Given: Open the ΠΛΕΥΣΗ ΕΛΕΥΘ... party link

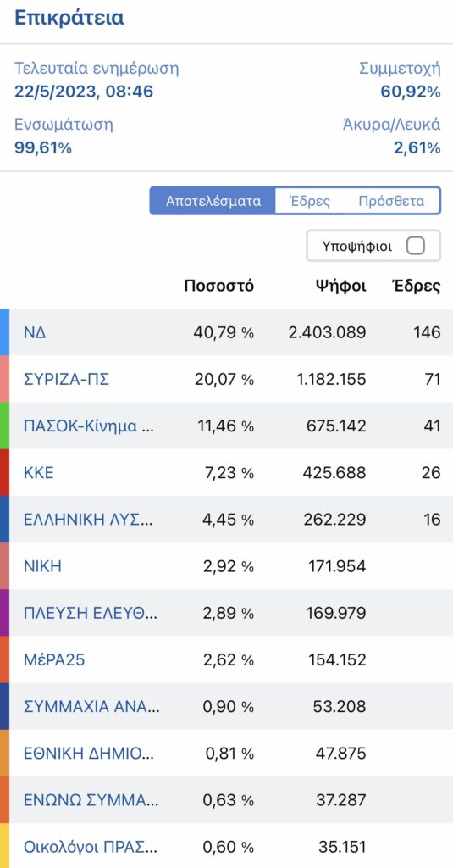Looking at the screenshot, I should point(90,614).
